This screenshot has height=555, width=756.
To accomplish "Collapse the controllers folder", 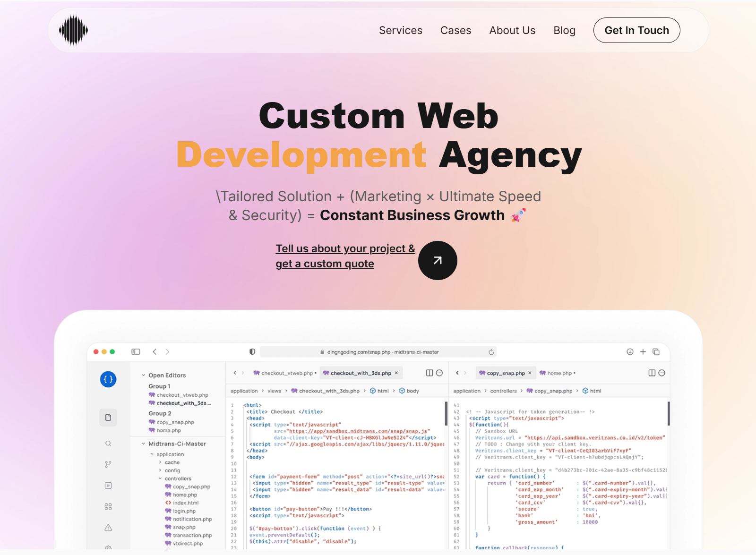I will pos(160,478).
